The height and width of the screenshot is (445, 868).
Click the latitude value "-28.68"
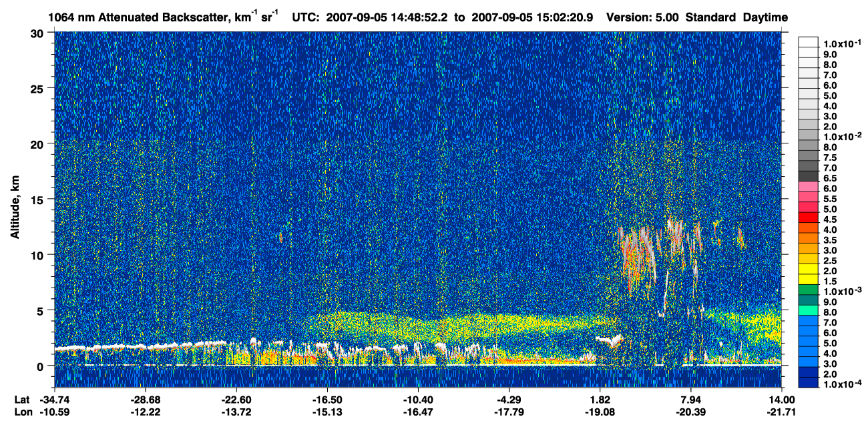pyautogui.click(x=144, y=400)
